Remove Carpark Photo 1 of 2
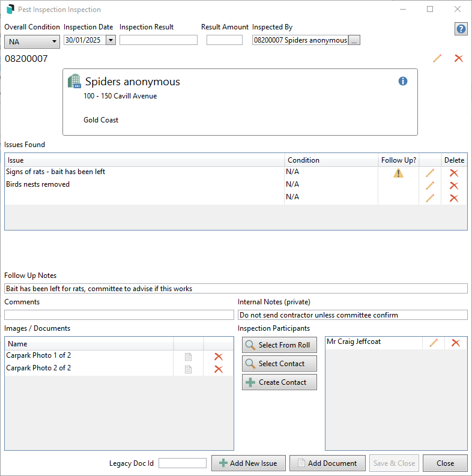Screen dimensions: 472x476 click(x=219, y=357)
